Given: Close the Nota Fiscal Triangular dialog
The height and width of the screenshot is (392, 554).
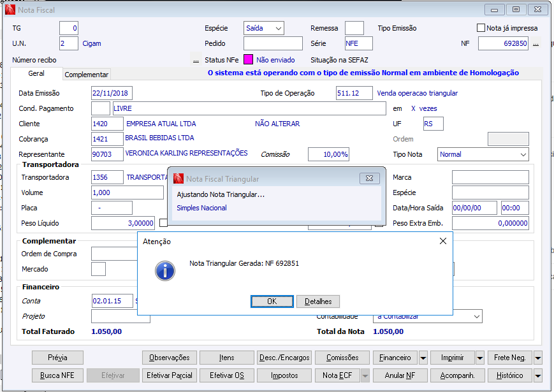Looking at the screenshot, I should tap(370, 178).
